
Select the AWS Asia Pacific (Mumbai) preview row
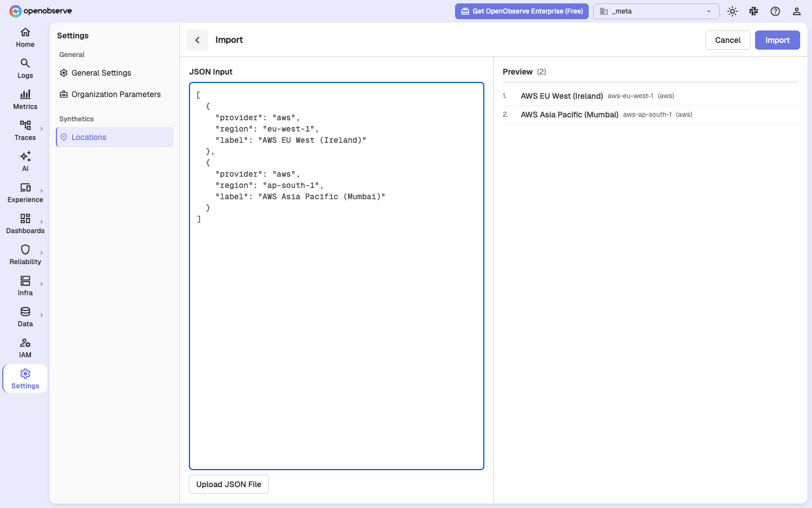[650, 115]
